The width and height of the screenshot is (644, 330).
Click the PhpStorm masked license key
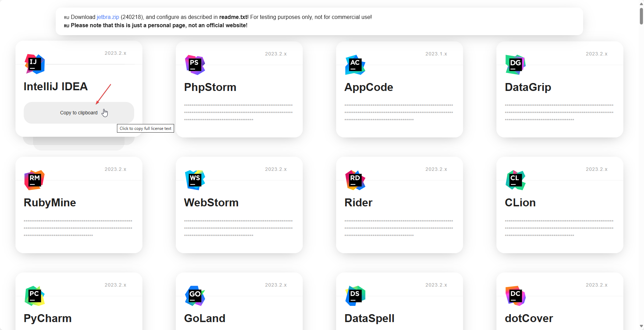pyautogui.click(x=238, y=113)
